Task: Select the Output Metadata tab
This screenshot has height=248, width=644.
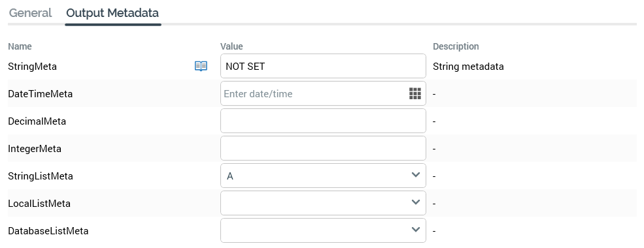Action: click(112, 13)
